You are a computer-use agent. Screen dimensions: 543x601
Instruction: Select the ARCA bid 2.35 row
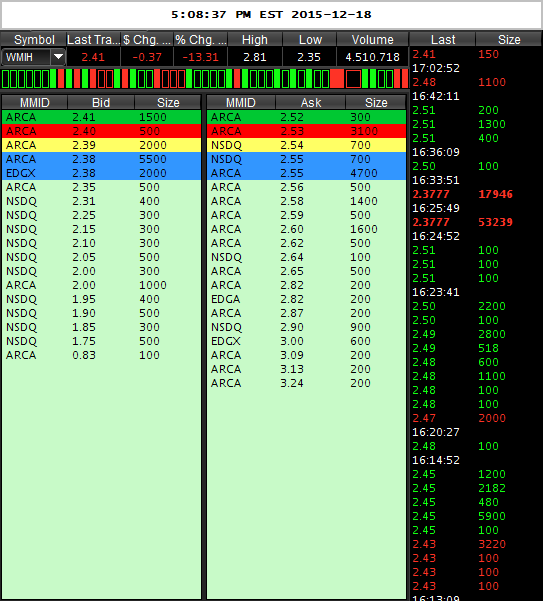click(101, 187)
